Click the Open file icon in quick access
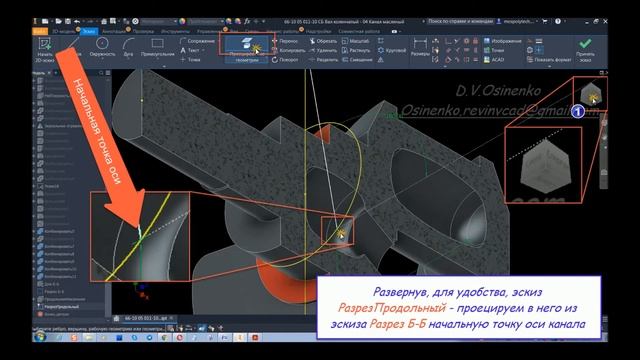Screen dimensions: 640x360 click(x=58, y=21)
